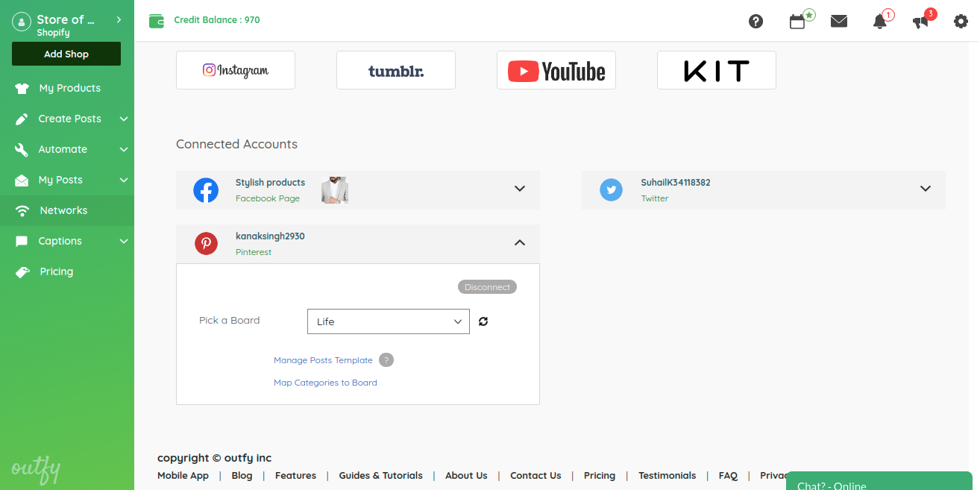The image size is (980, 490).
Task: Open Map Categories to Board link
Action: click(x=325, y=383)
